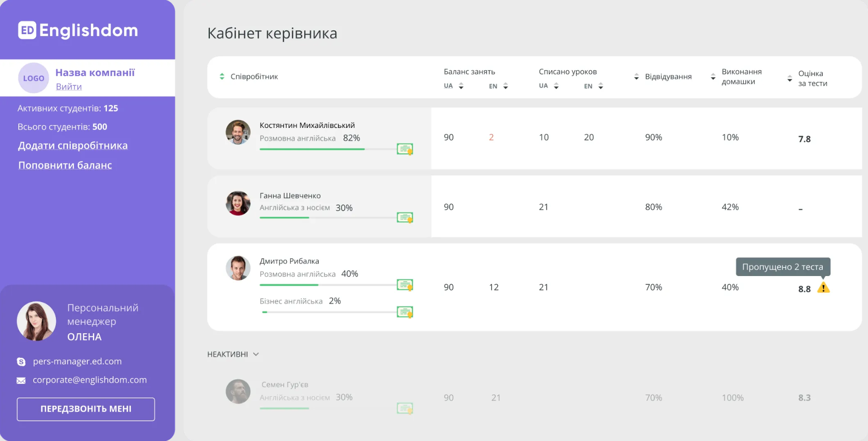Open Додати співробітника link

73,146
